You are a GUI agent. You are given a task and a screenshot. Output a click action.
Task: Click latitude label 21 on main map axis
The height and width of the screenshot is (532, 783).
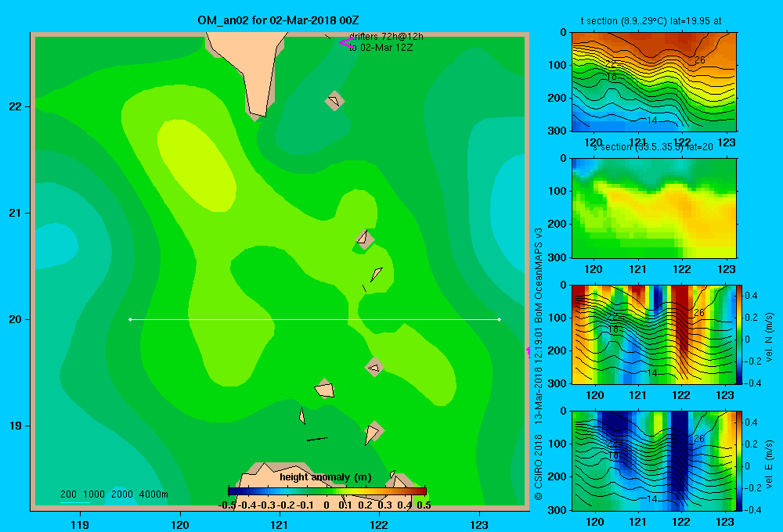coord(16,213)
